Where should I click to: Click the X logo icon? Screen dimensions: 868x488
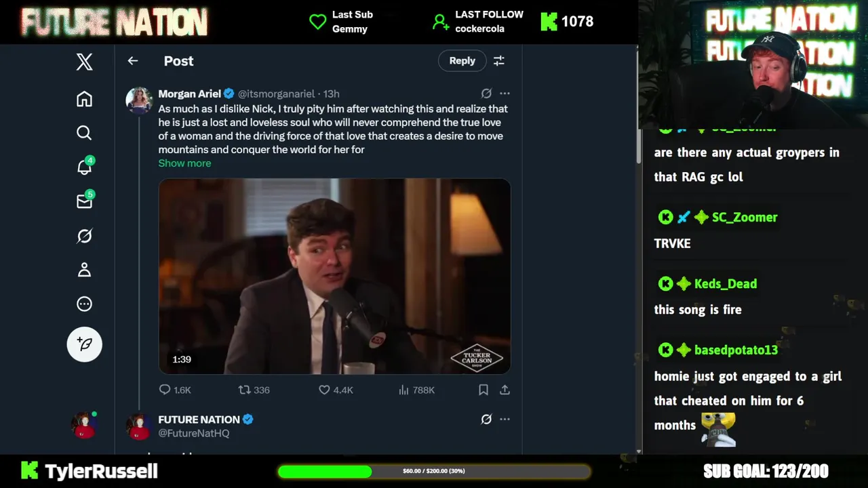tap(84, 62)
